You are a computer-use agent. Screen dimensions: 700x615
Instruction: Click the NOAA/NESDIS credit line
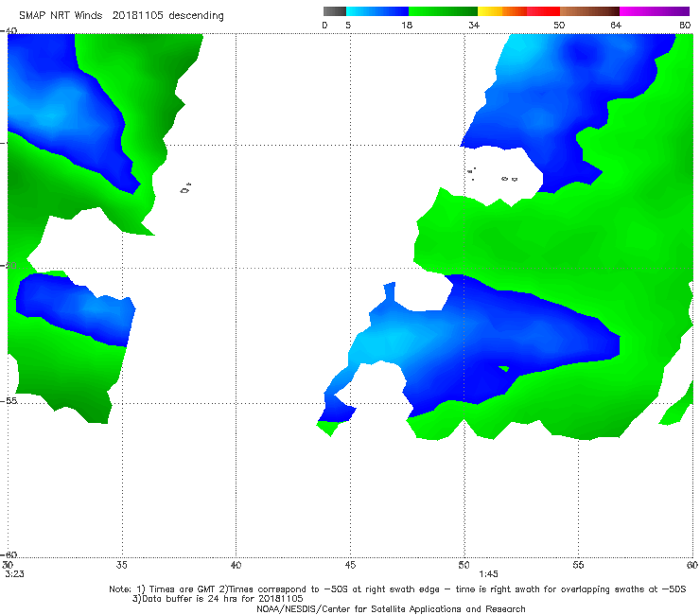pyautogui.click(x=391, y=609)
